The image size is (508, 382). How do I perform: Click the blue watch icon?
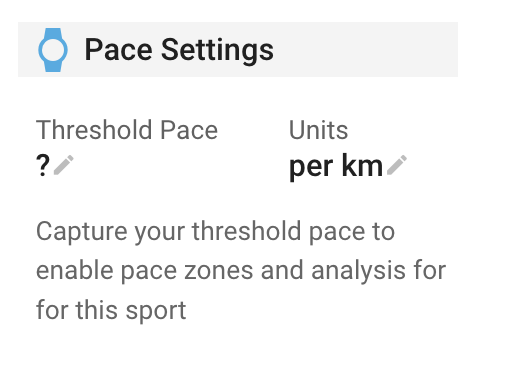tap(53, 50)
